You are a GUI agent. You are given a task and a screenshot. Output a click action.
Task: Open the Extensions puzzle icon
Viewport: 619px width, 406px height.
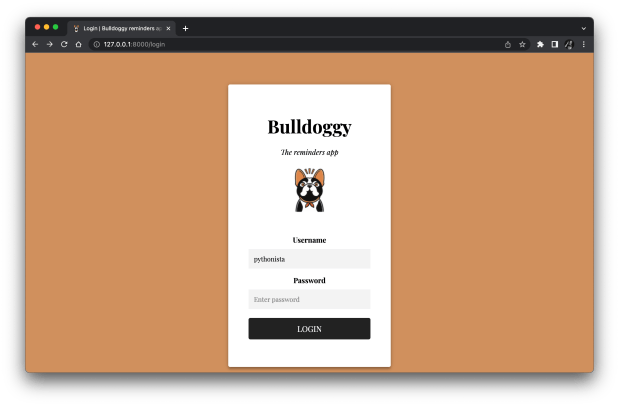[540, 44]
